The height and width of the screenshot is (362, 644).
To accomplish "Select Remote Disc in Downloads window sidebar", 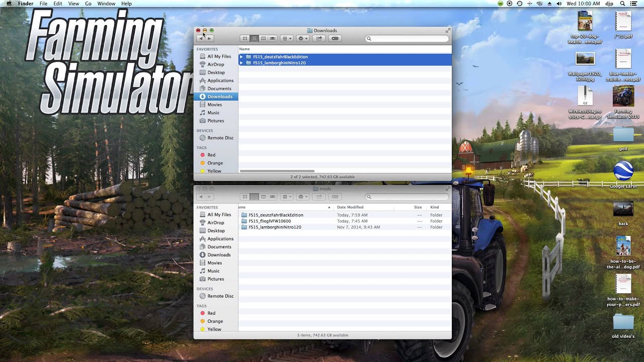I will tap(216, 138).
